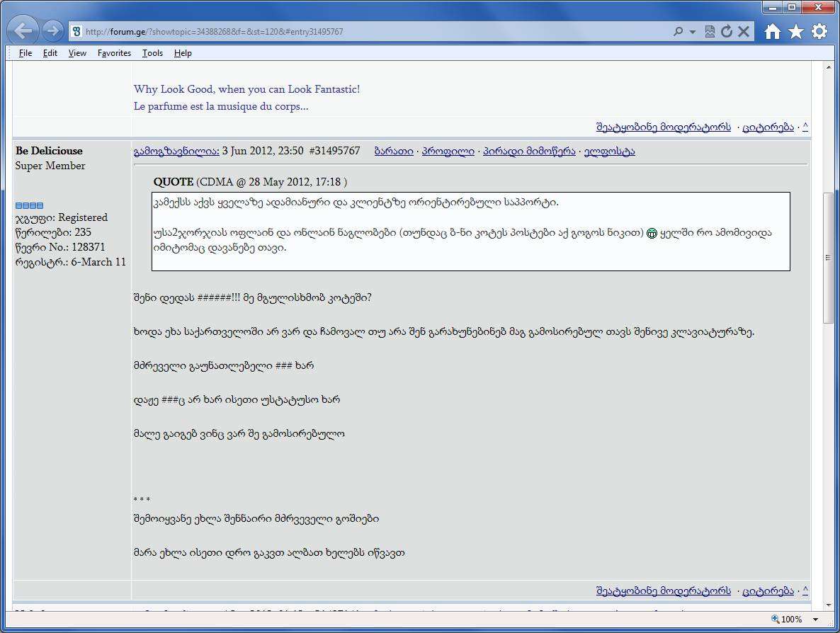Open the address bar autocomplete dropdown arrow

[x=693, y=32]
